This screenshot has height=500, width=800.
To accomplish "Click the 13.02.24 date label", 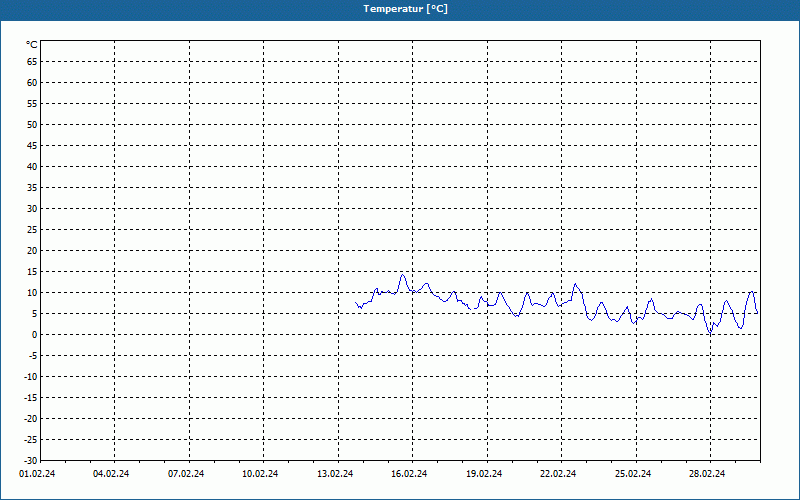I will [335, 474].
